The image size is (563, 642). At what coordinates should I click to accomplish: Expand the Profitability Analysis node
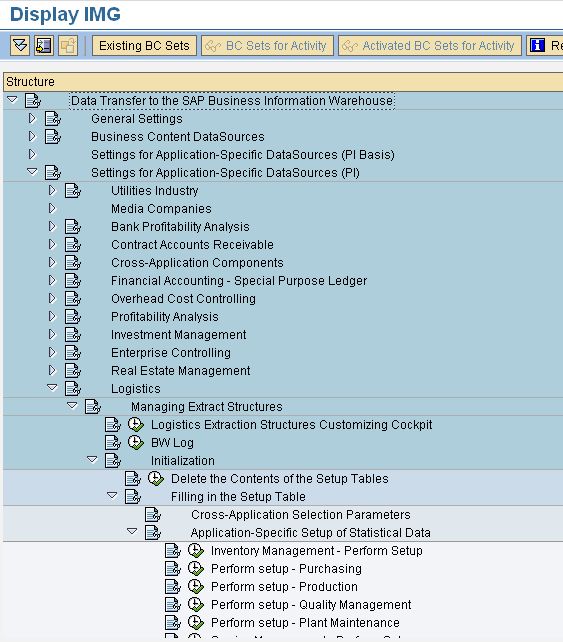[x=52, y=316]
